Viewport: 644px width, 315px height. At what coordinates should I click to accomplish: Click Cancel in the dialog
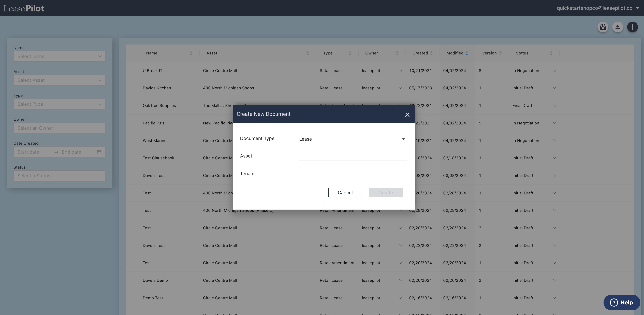(345, 193)
